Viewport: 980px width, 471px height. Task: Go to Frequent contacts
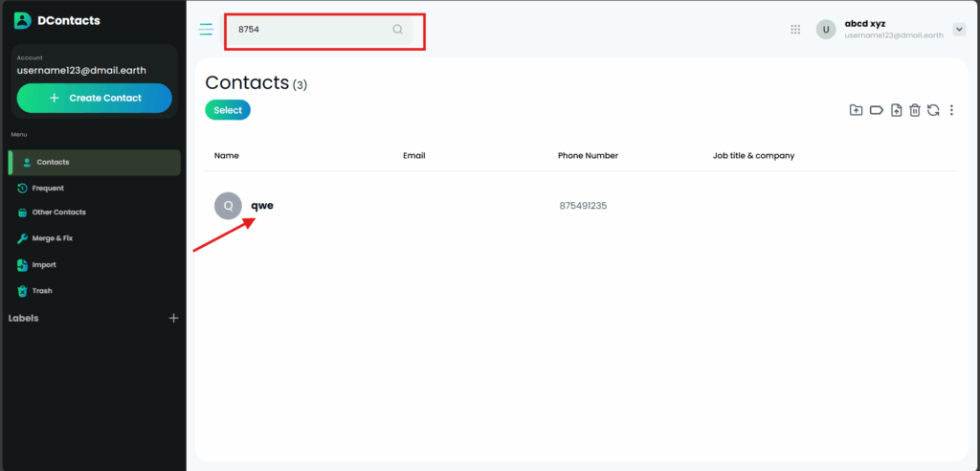click(48, 188)
